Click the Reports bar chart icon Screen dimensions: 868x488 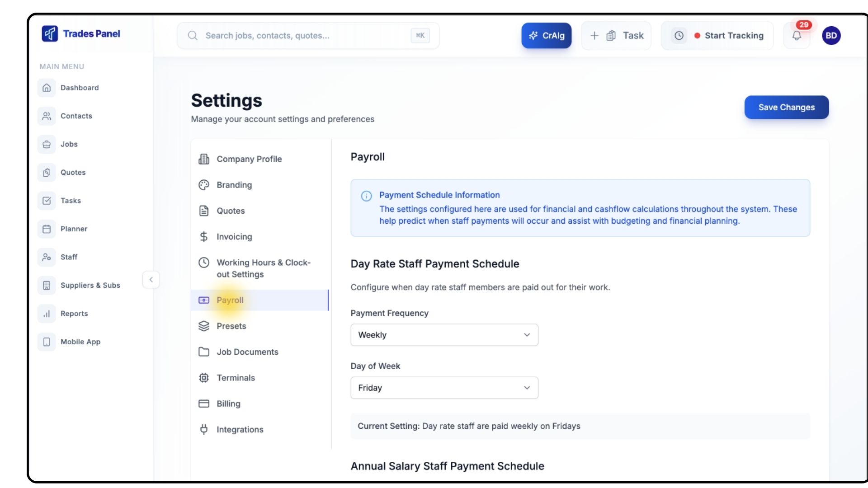(47, 314)
